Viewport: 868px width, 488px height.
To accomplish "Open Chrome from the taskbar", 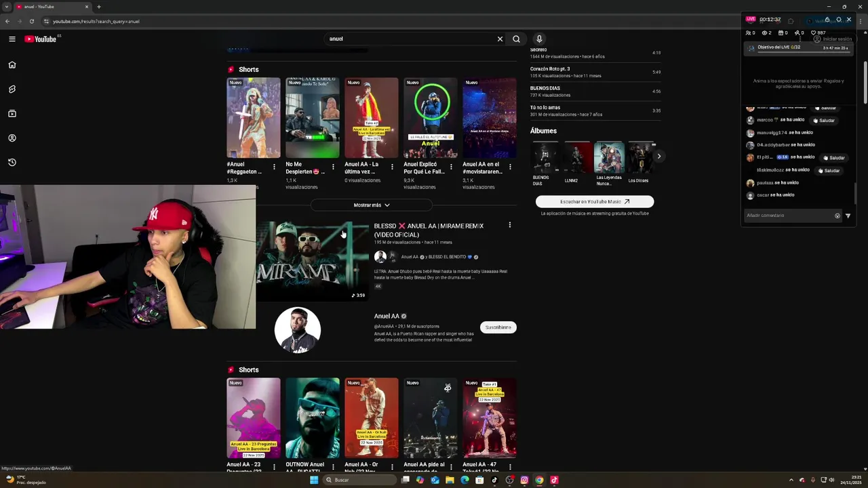I will [x=539, y=480].
